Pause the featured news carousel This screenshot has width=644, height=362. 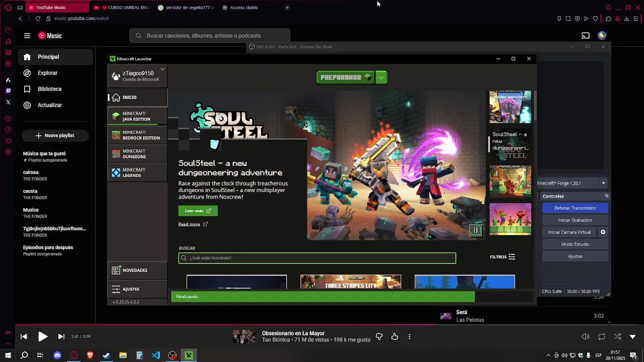point(475,230)
